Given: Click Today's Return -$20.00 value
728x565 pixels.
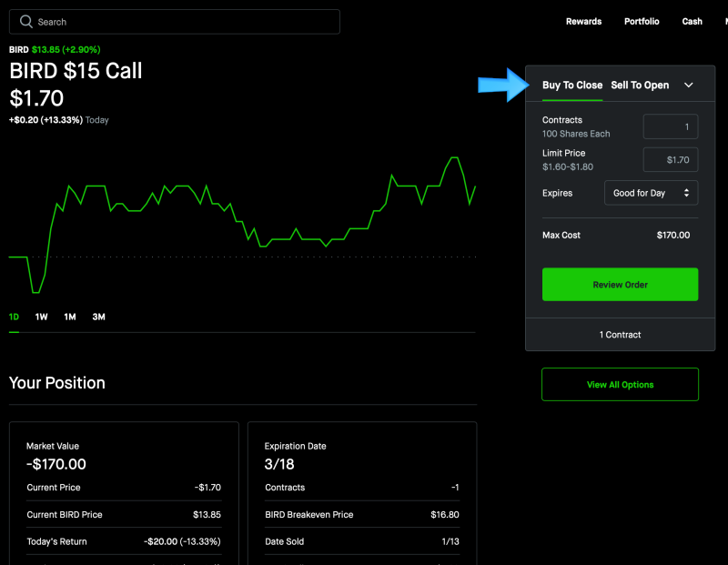Looking at the screenshot, I should pyautogui.click(x=182, y=541).
